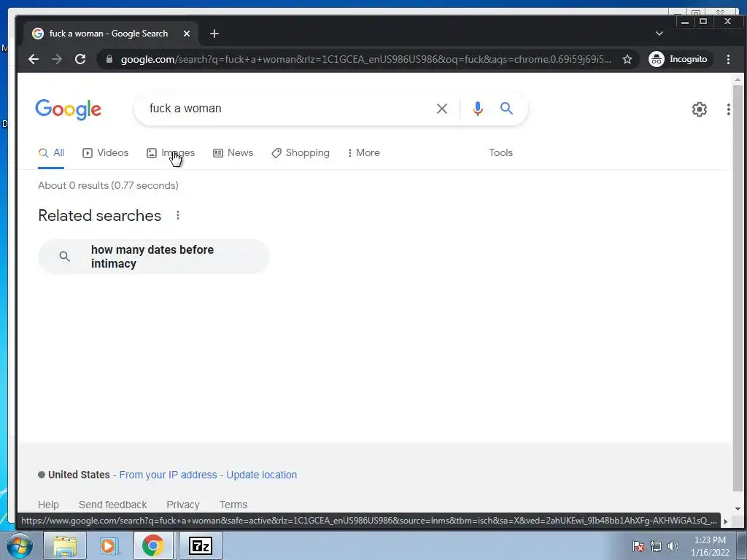Click Send feedback in the footer
747x560 pixels.
[x=112, y=505]
